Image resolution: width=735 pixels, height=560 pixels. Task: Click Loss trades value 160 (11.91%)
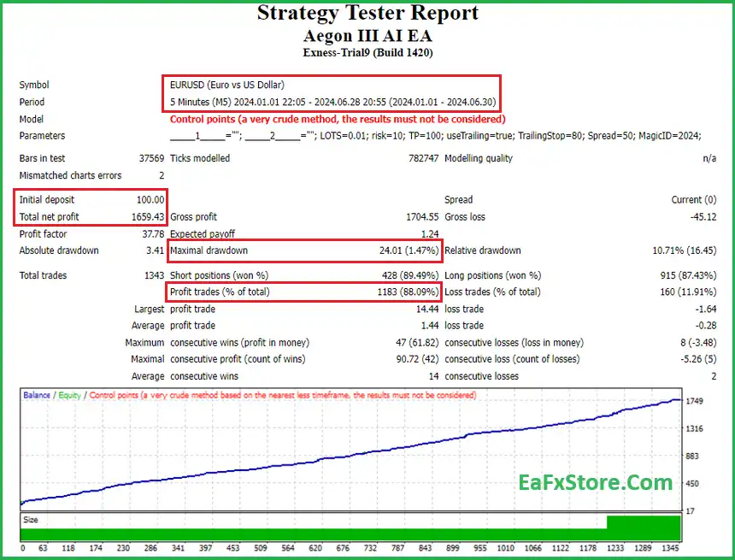point(688,292)
